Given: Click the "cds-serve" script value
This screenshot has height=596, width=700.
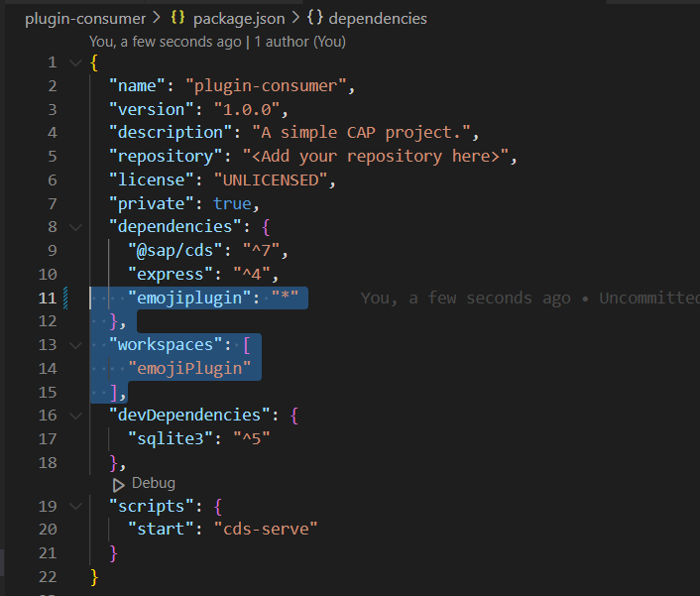Looking at the screenshot, I should tap(266, 530).
